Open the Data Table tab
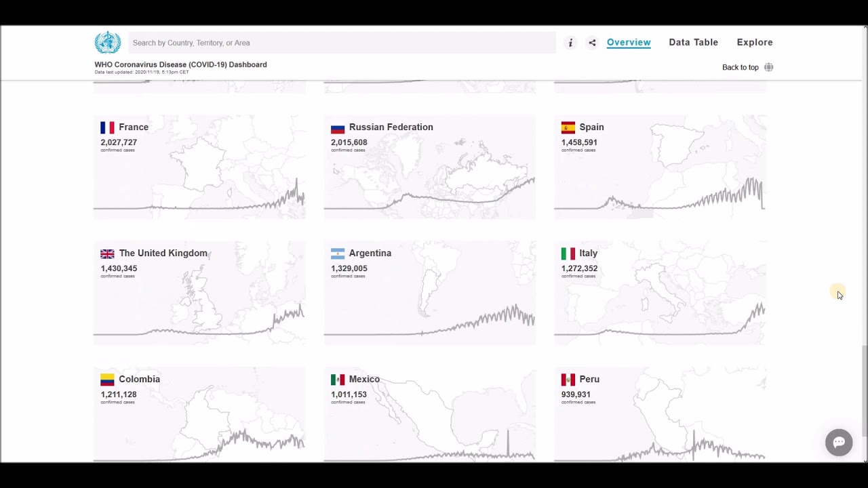Image resolution: width=868 pixels, height=488 pixels. coord(693,42)
